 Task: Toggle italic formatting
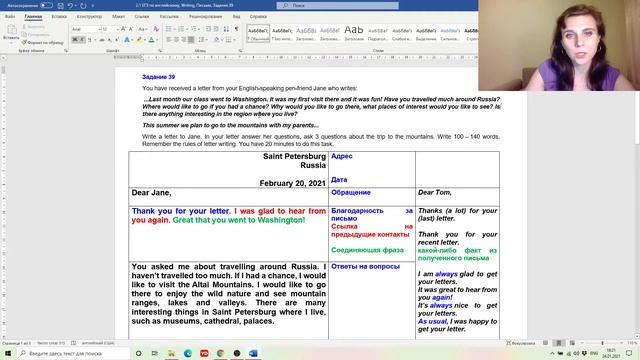coord(82,40)
